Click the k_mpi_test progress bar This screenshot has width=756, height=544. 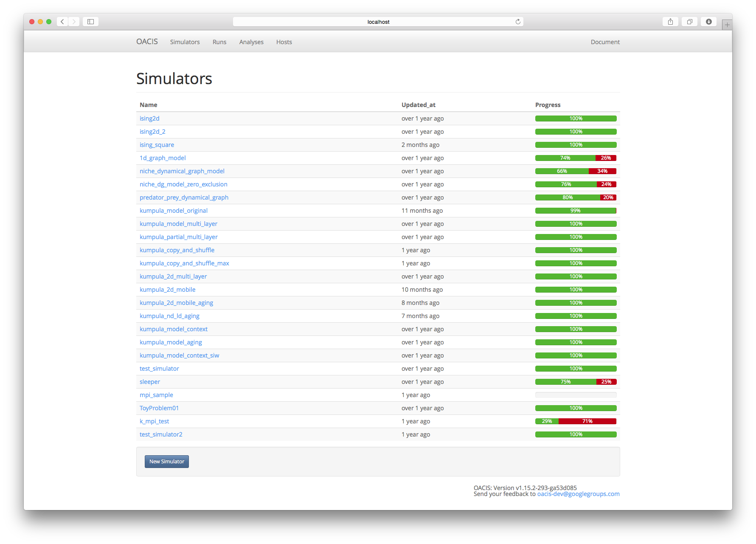tap(576, 421)
